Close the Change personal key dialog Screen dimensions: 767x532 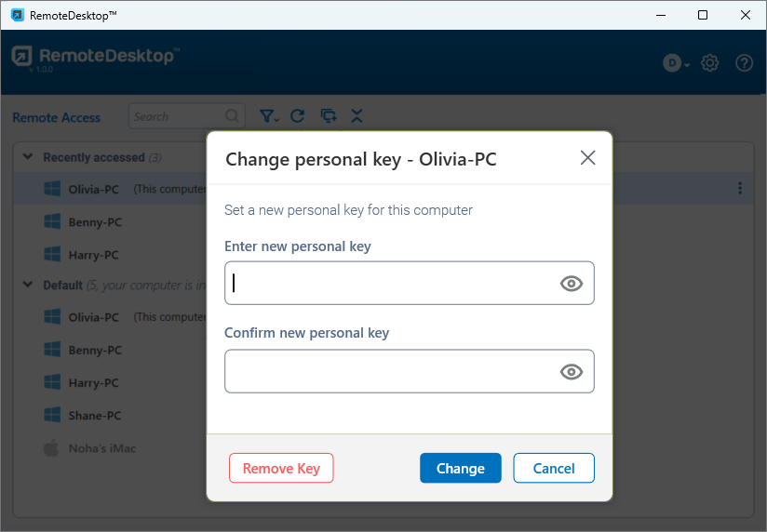pyautogui.click(x=587, y=158)
